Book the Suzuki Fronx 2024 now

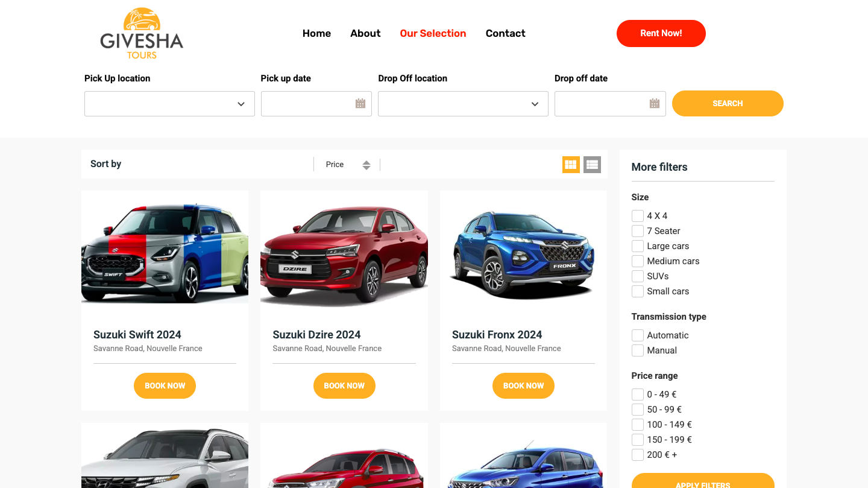[x=523, y=386]
